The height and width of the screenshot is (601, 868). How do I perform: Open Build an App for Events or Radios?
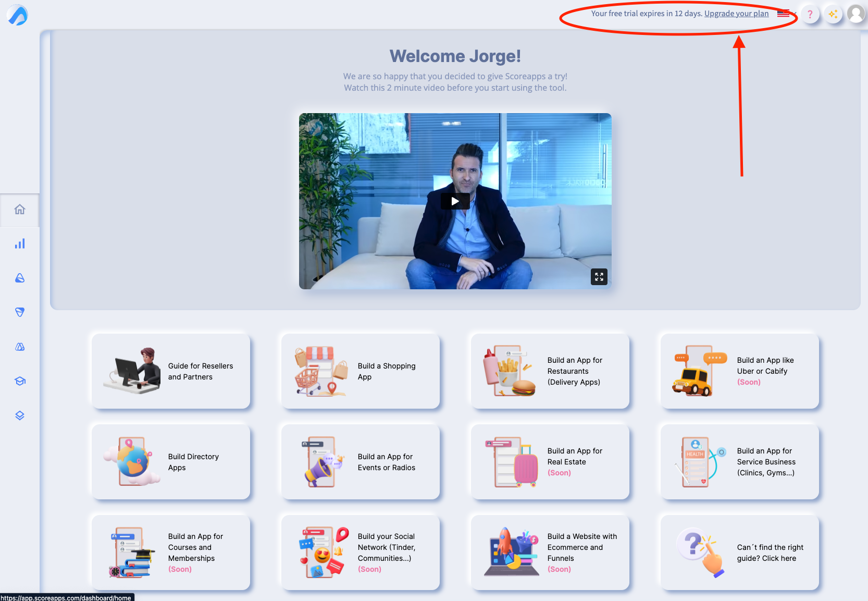click(x=361, y=462)
